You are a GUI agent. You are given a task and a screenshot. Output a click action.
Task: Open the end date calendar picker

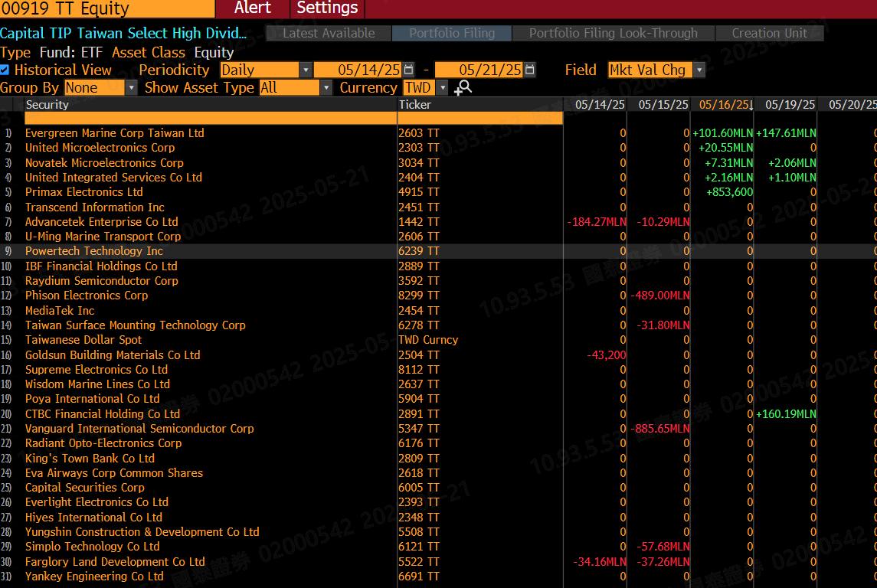pos(528,70)
